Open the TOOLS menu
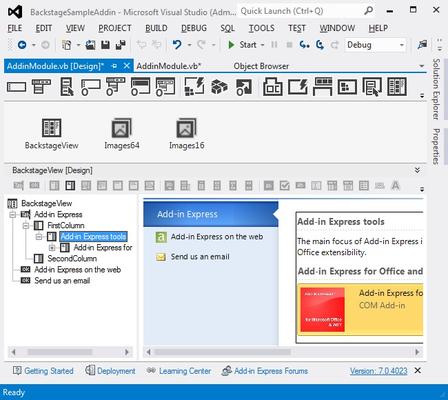The width and height of the screenshot is (448, 400). click(x=262, y=28)
